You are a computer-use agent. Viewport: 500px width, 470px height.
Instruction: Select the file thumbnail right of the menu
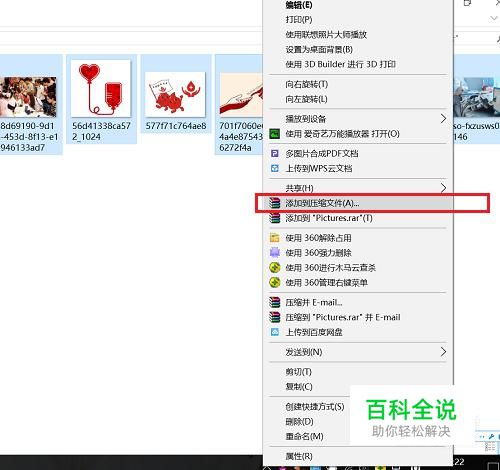(x=477, y=97)
